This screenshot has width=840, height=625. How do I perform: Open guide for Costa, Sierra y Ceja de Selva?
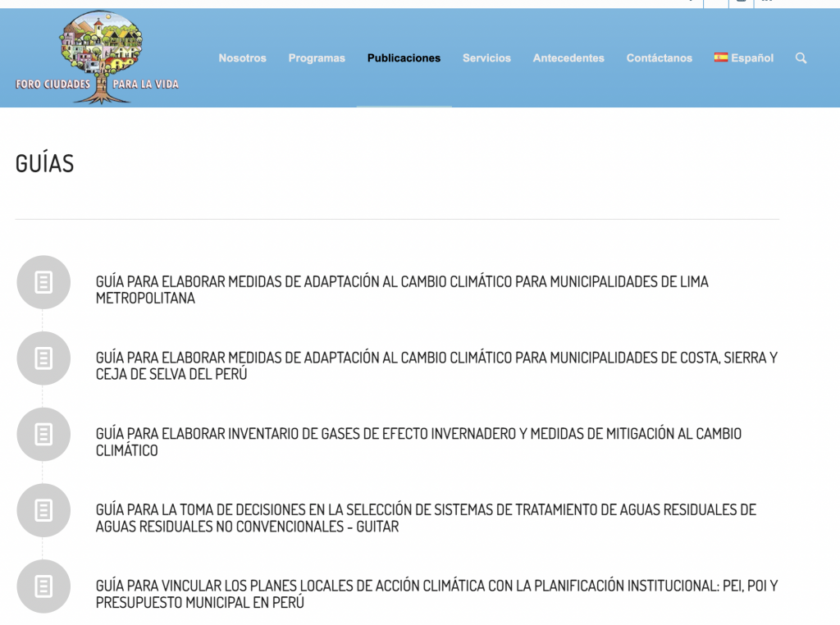[436, 366]
